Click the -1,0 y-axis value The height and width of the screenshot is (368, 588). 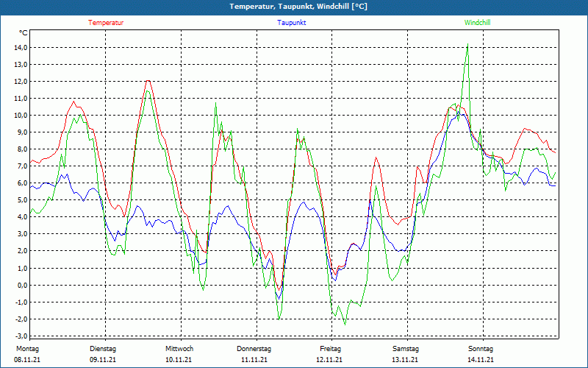coord(21,302)
